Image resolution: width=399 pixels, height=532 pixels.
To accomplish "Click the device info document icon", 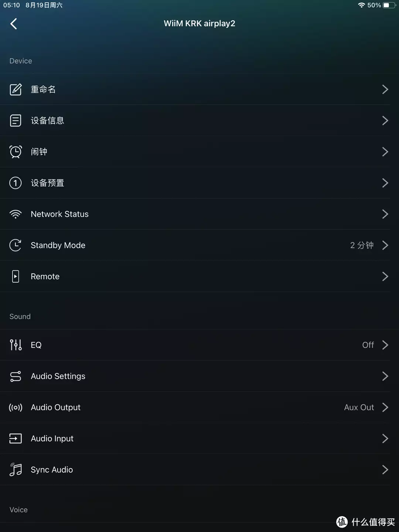I will coord(16,120).
